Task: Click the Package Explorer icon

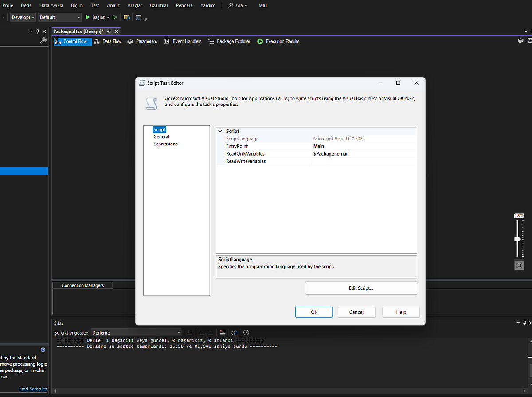Action: tap(211, 41)
